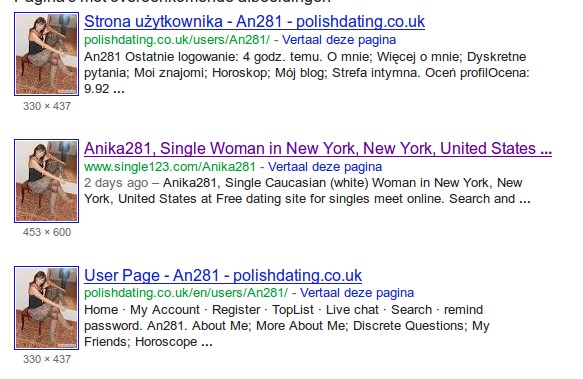
Task: Click the 330 × 437 label under User Page thumbnail
Action: point(47,359)
